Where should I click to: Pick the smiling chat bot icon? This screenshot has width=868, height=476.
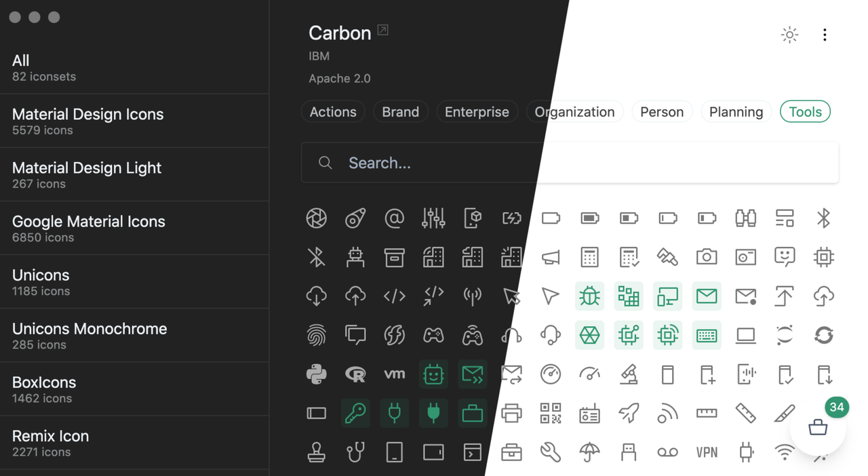pyautogui.click(x=785, y=257)
